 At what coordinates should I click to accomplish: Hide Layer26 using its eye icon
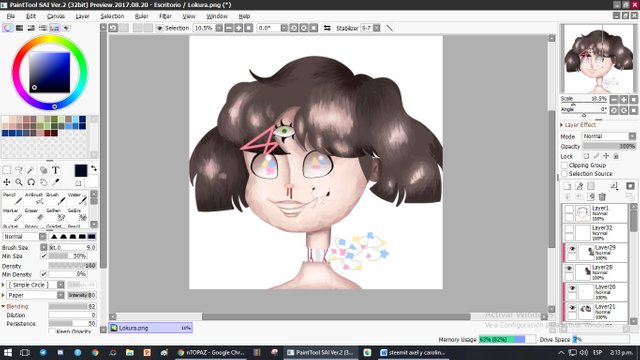(x=572, y=288)
